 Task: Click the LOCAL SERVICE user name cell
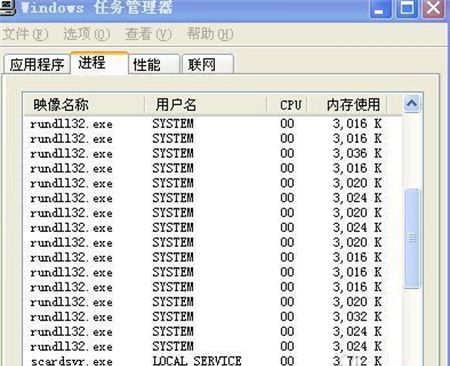click(x=197, y=361)
